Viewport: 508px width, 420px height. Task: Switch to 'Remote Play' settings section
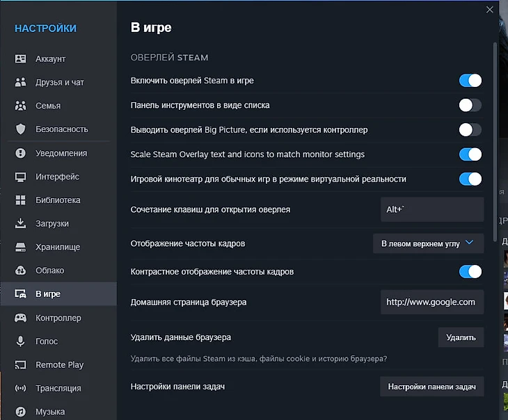coord(59,365)
